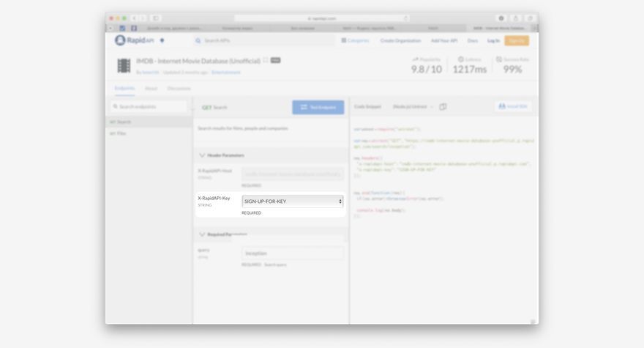
Task: Click the Search APIs magnifier icon
Action: [x=198, y=40]
